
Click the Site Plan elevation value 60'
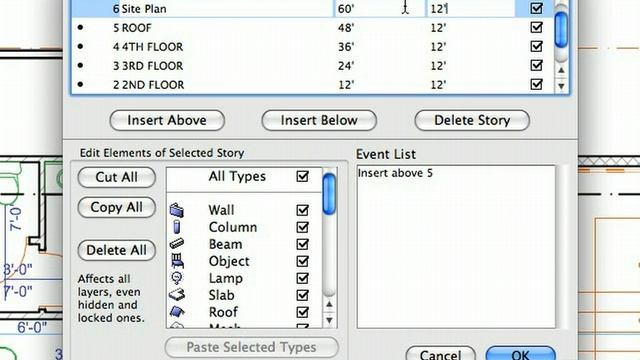[x=346, y=9]
